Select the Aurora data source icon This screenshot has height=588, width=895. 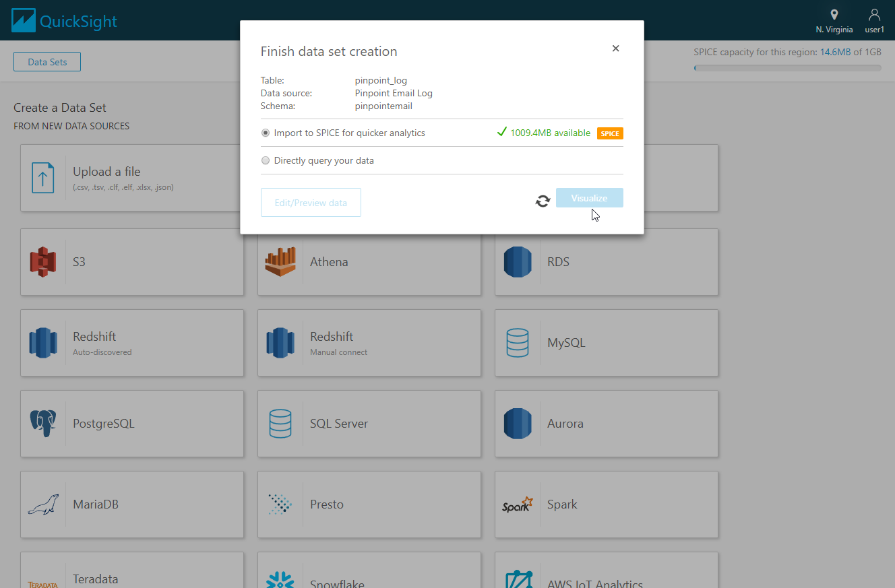point(518,424)
